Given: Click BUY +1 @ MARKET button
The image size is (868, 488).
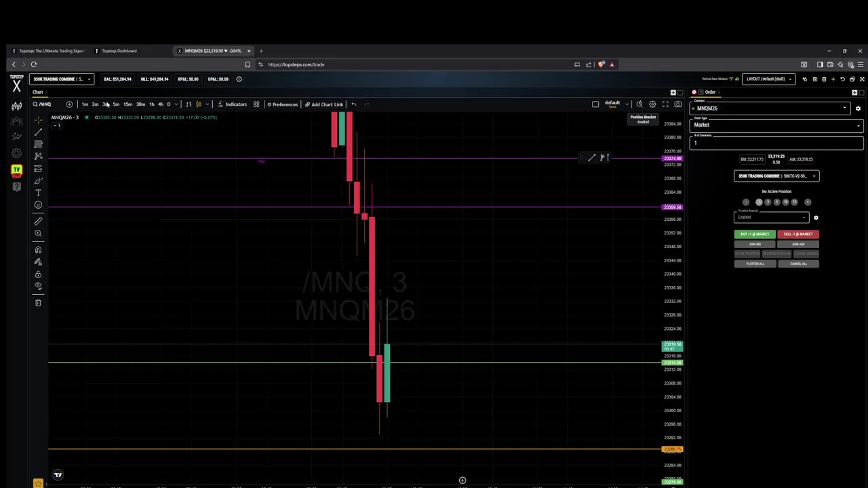Looking at the screenshot, I should [754, 234].
